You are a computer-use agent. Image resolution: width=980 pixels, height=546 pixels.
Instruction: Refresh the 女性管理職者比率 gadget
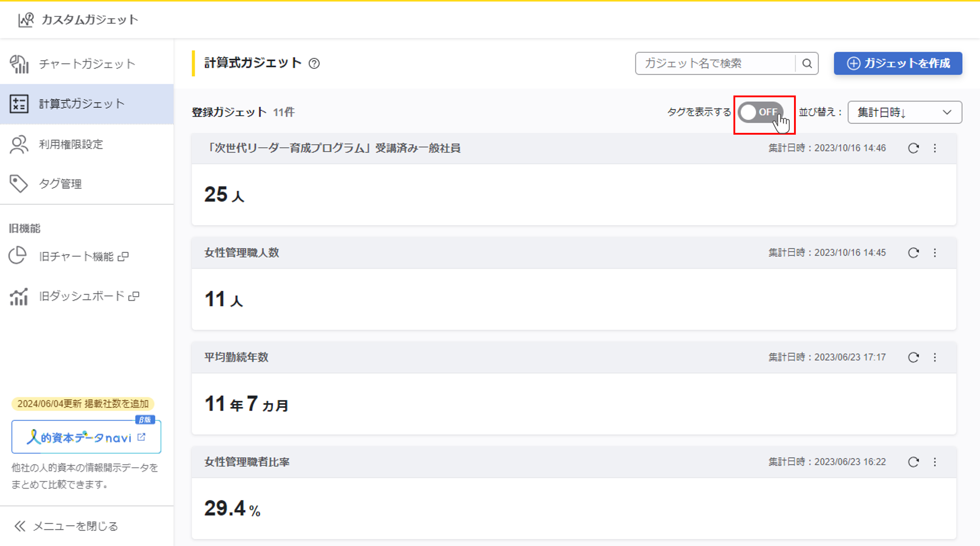click(x=913, y=462)
